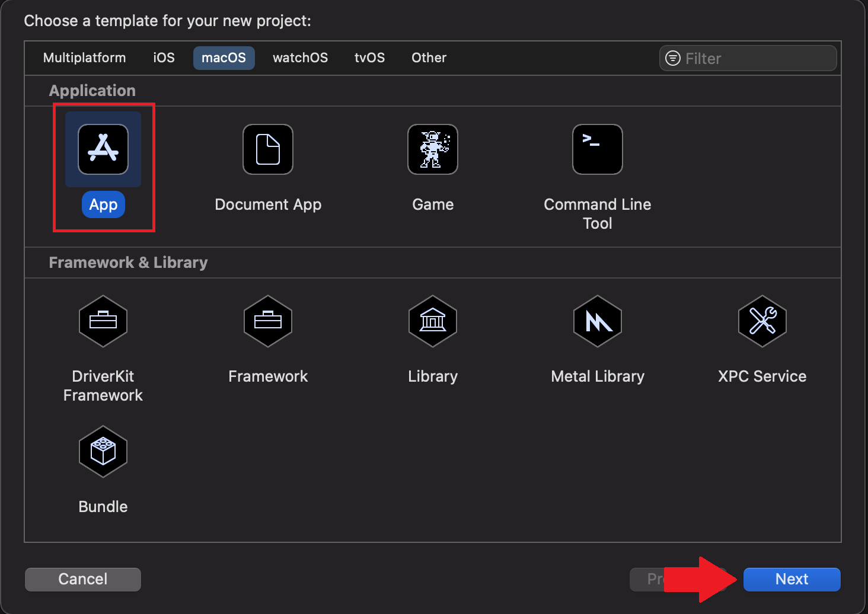
Task: Open the watchOS tab
Action: coord(301,58)
